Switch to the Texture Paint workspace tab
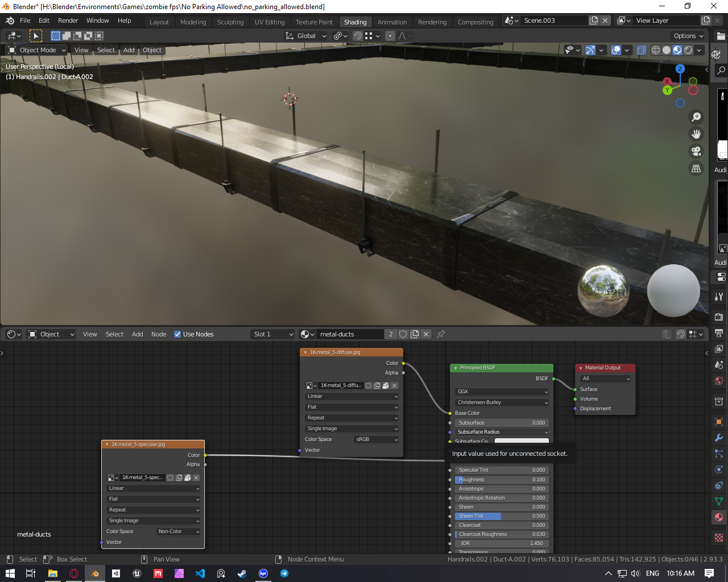 click(x=314, y=22)
